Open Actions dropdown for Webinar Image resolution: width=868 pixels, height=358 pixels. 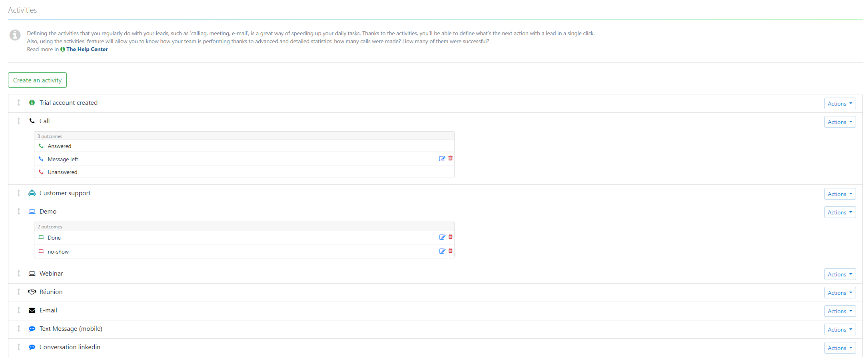pyautogui.click(x=840, y=274)
